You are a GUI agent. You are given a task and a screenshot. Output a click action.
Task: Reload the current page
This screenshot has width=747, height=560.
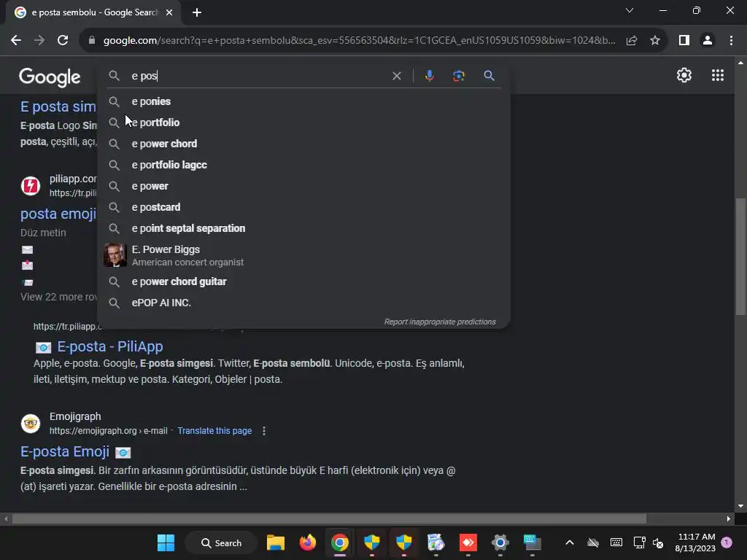[x=63, y=41]
